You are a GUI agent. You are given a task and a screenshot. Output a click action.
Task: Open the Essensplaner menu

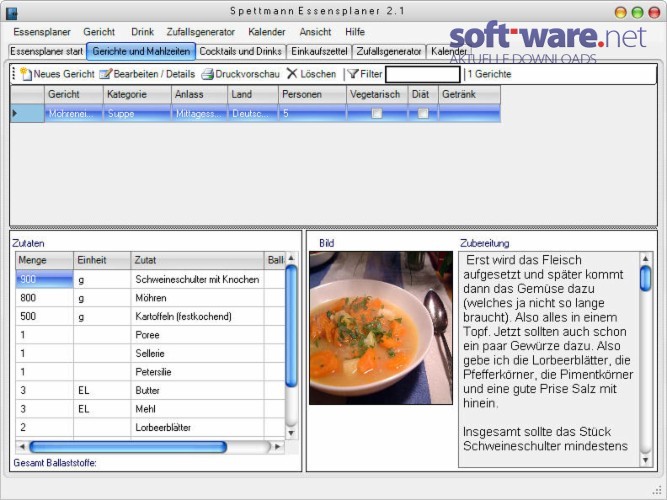tap(42, 32)
